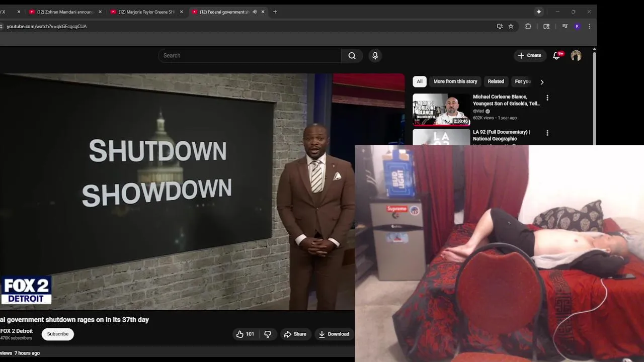This screenshot has height=362, width=644.
Task: Start voice search with the microphone icon
Action: (375, 56)
